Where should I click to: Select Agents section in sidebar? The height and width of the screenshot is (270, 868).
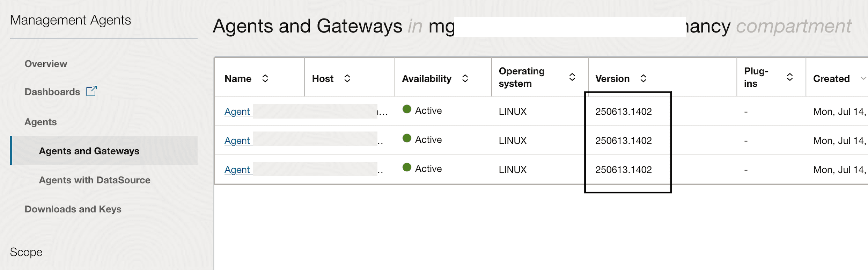(41, 122)
